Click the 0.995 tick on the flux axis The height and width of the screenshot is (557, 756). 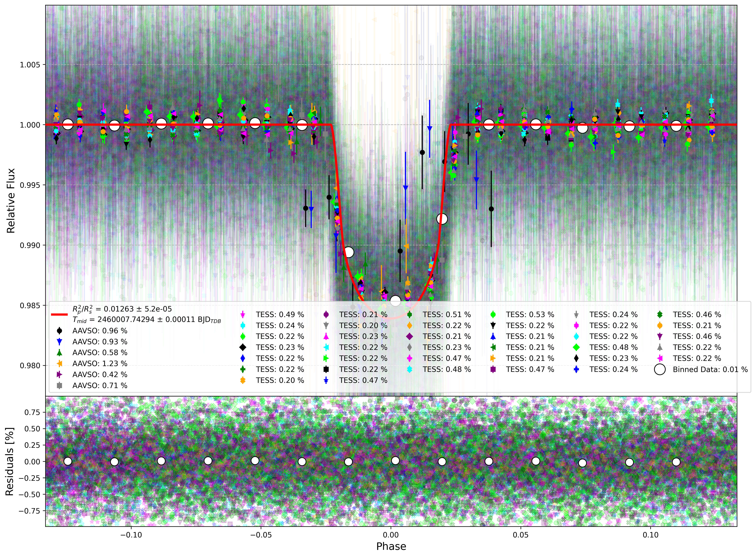pos(30,185)
